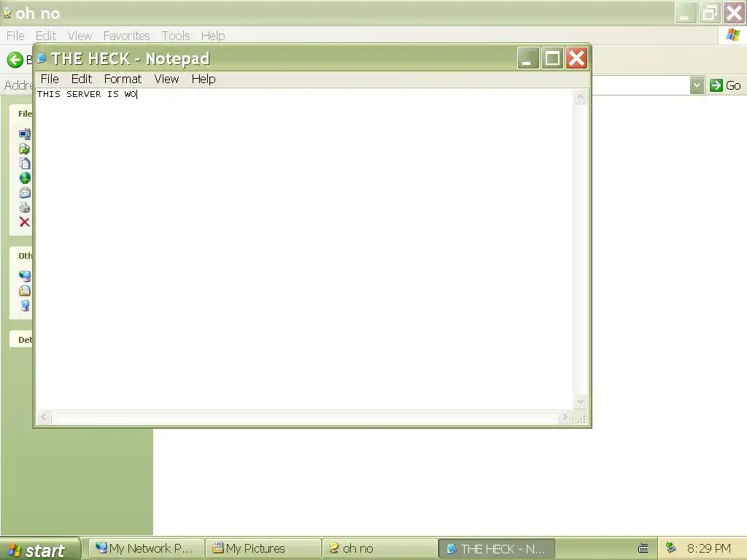747x560 pixels.
Task: Click the 8:29 PM clock
Action: (x=709, y=548)
